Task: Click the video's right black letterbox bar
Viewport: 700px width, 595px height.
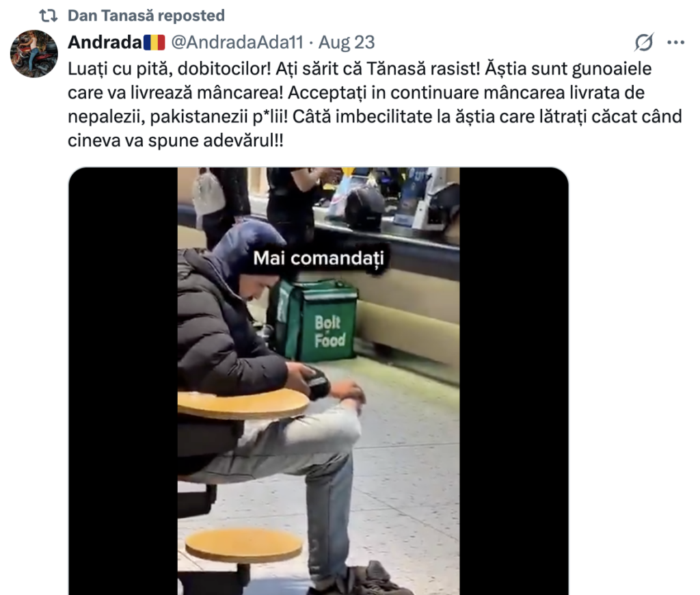Action: tap(514, 381)
